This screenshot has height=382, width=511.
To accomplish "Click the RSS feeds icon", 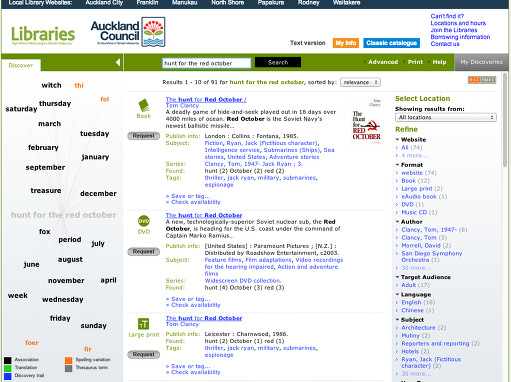I will tap(482, 80).
